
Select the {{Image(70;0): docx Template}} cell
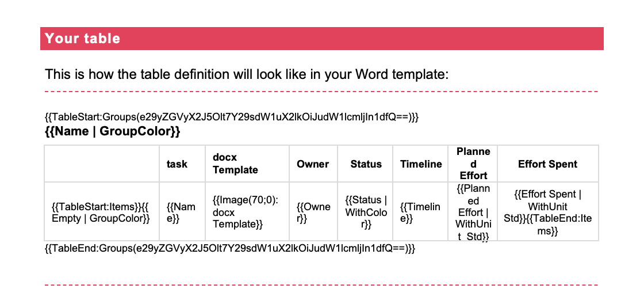tap(246, 212)
